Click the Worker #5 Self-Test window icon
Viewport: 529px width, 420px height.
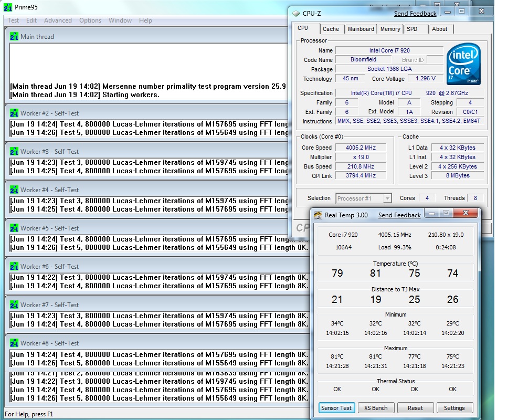(14, 228)
